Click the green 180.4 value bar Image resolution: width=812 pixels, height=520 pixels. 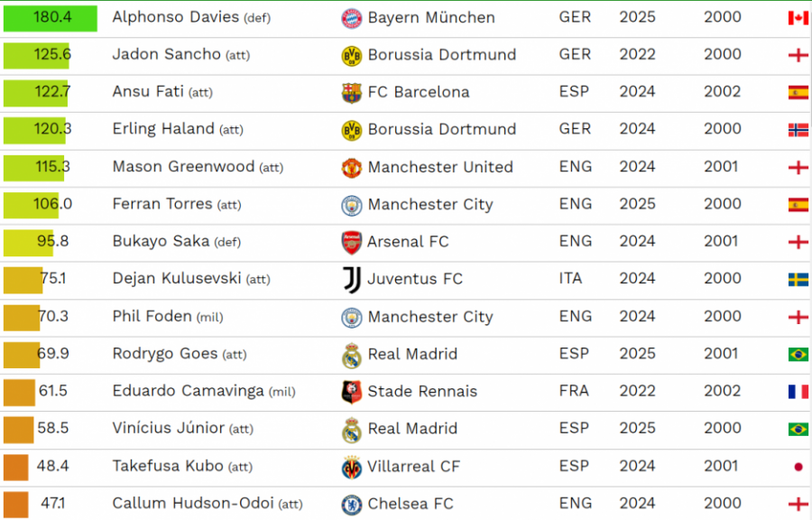point(51,18)
